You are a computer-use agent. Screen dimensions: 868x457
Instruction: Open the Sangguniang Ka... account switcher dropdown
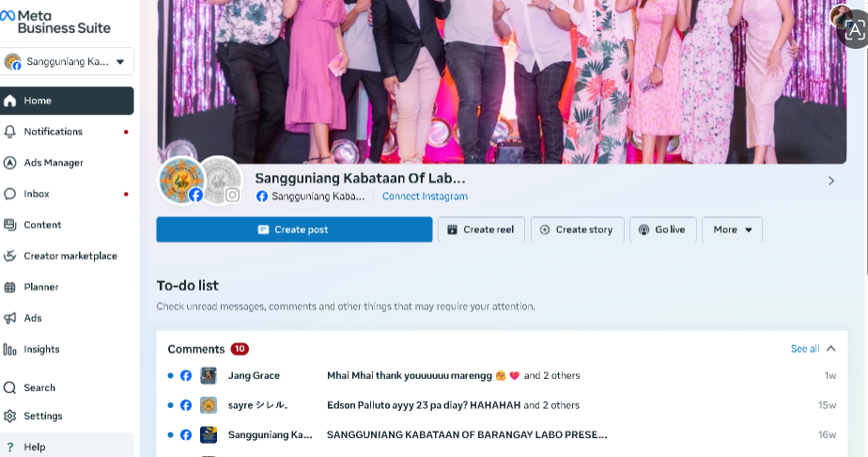[x=67, y=61]
